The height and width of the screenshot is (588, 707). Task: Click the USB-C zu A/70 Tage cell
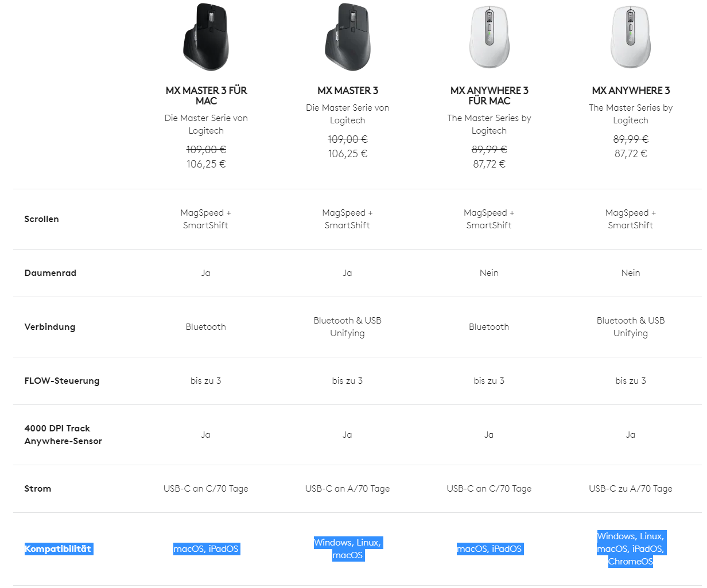(631, 489)
